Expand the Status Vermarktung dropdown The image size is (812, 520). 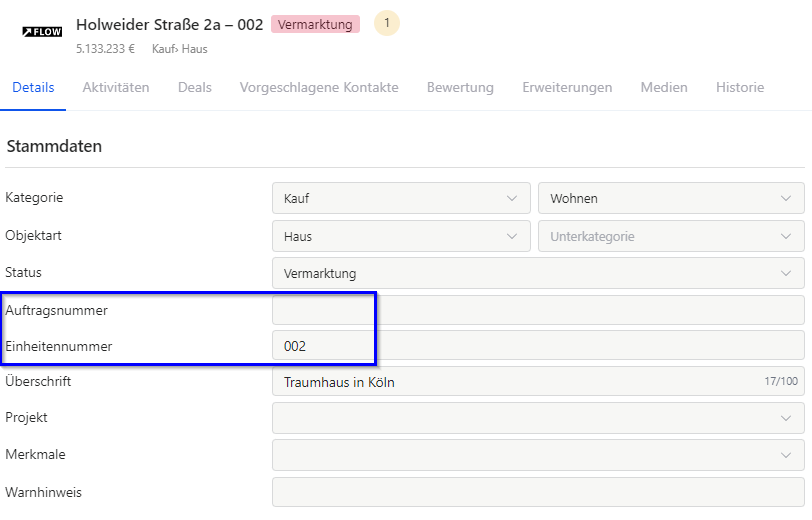coord(539,273)
